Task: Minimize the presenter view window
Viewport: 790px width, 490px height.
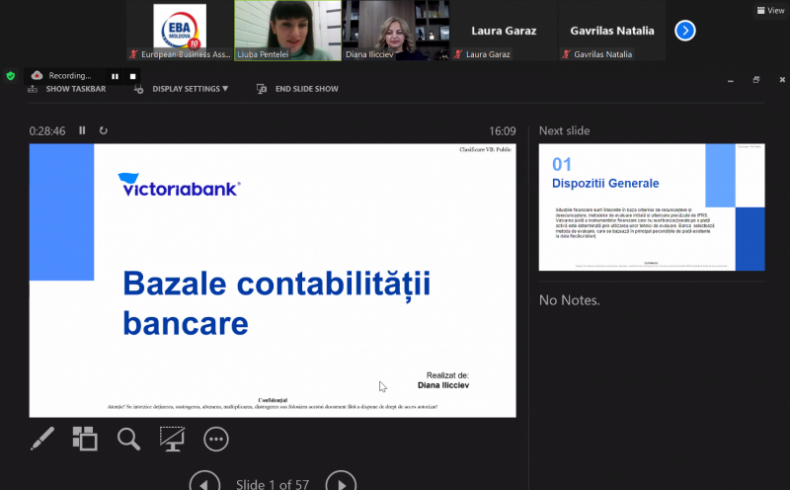Action: coord(730,80)
